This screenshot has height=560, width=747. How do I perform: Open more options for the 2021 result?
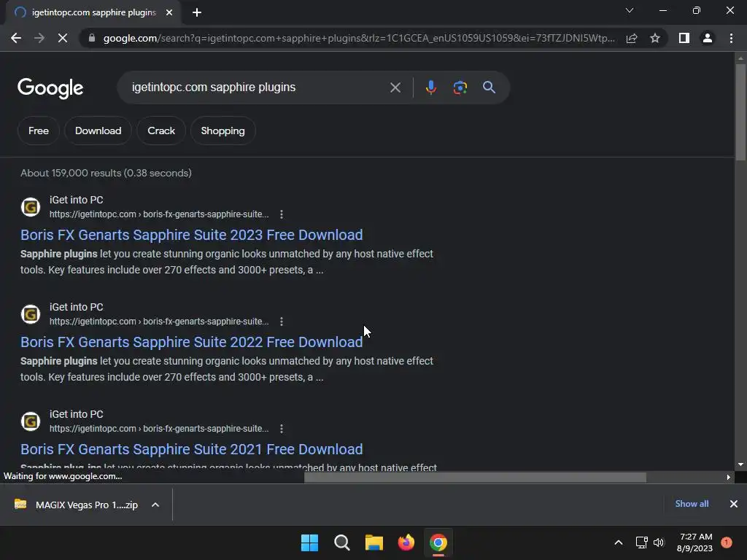coord(282,429)
